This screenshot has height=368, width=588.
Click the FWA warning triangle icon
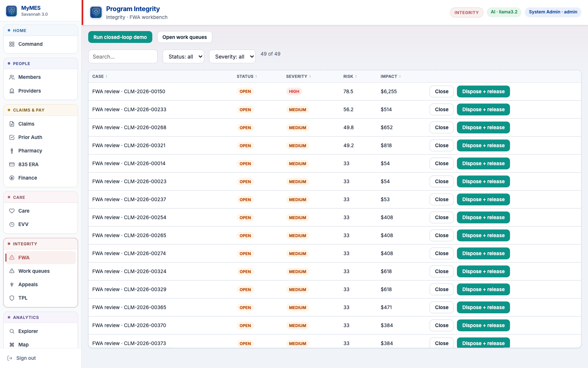point(12,258)
